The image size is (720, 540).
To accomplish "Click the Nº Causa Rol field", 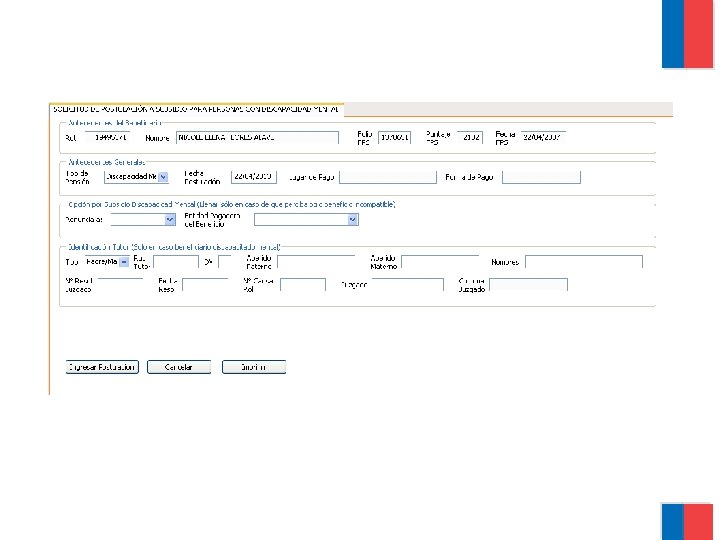I will pos(303,285).
